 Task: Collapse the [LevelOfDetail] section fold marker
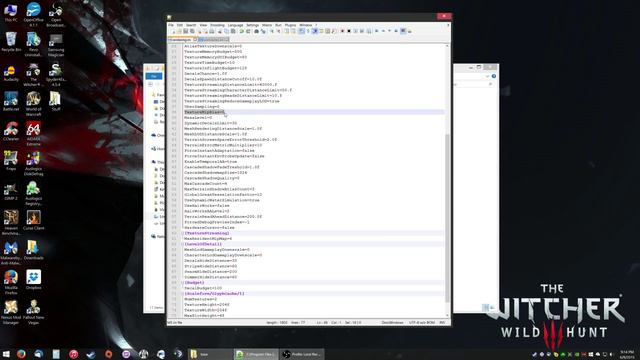[182, 244]
